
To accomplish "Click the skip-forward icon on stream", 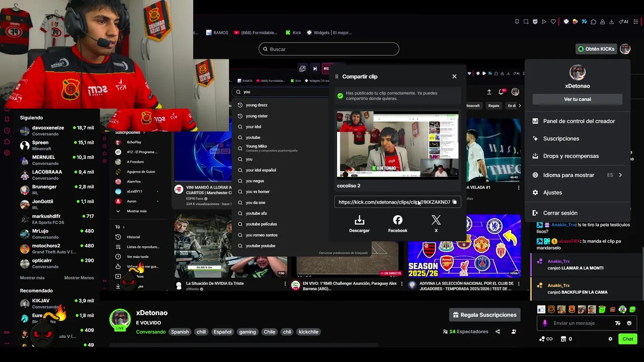I will coord(315,69).
